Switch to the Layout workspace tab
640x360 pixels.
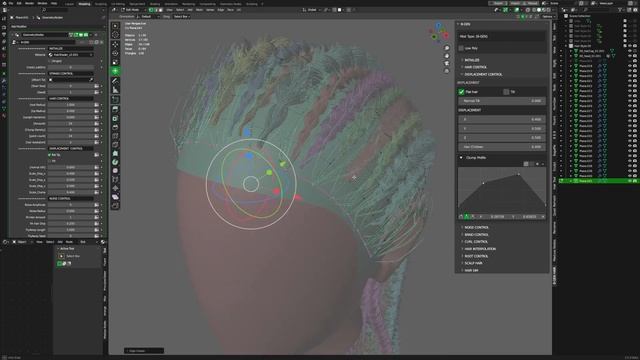click(x=69, y=4)
